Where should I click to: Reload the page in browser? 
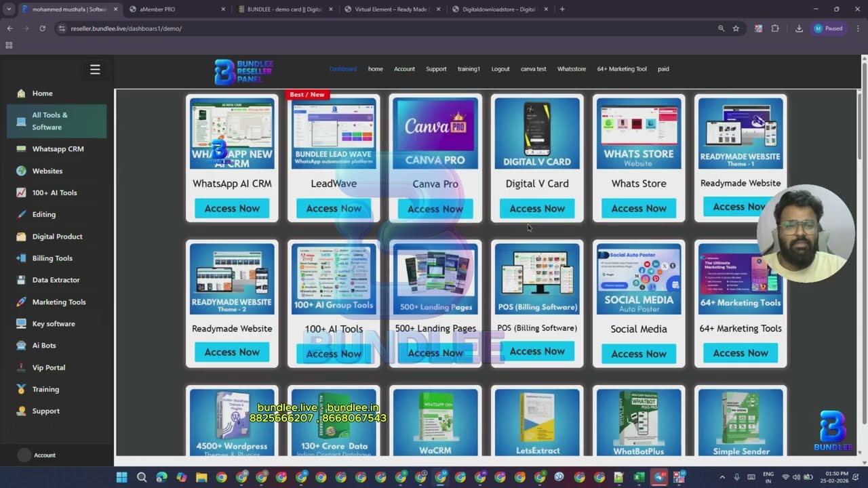[x=42, y=28]
